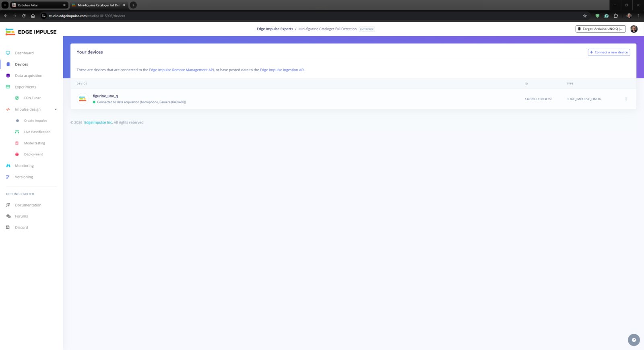Click the Deployment box icon
Image resolution: width=644 pixels, height=350 pixels.
(x=17, y=154)
